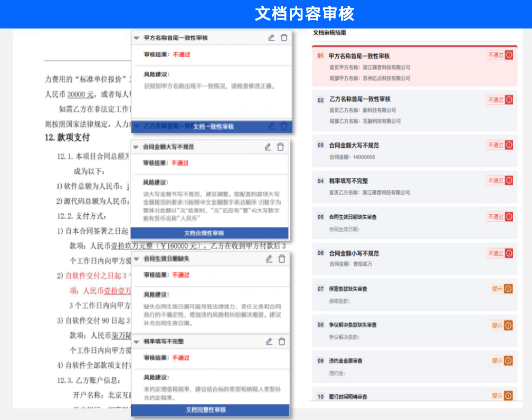Click pencil icon on 税率填写不完整 card
This screenshot has height=420, width=532.
(x=269, y=341)
